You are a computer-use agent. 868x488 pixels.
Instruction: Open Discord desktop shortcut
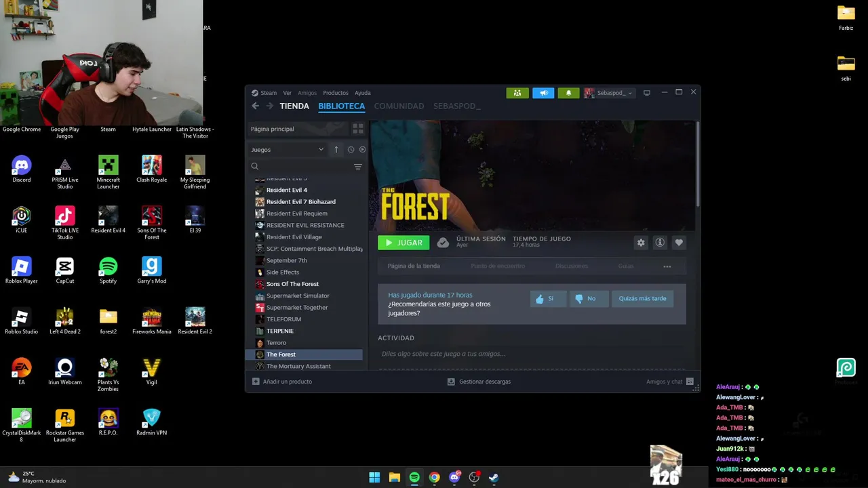click(x=22, y=169)
